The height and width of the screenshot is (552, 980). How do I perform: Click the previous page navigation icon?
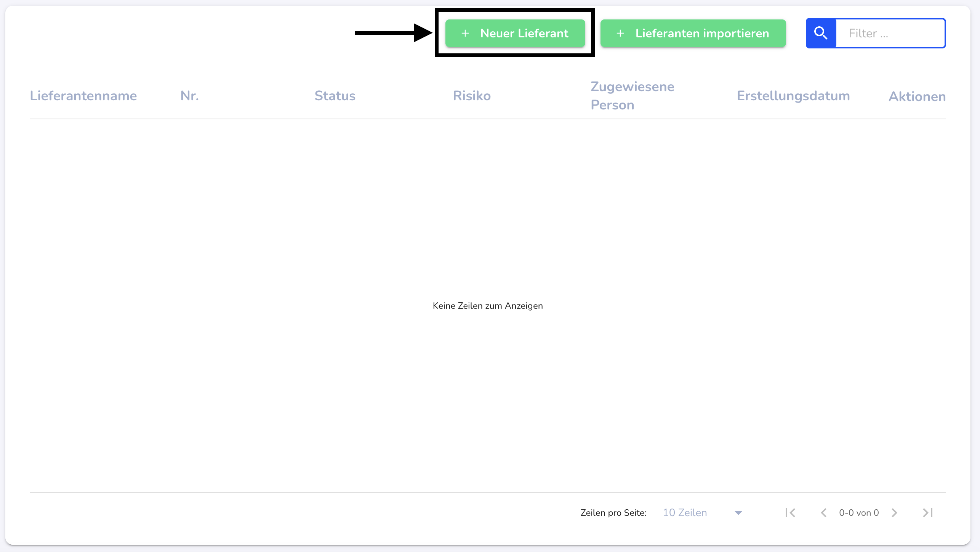click(824, 513)
